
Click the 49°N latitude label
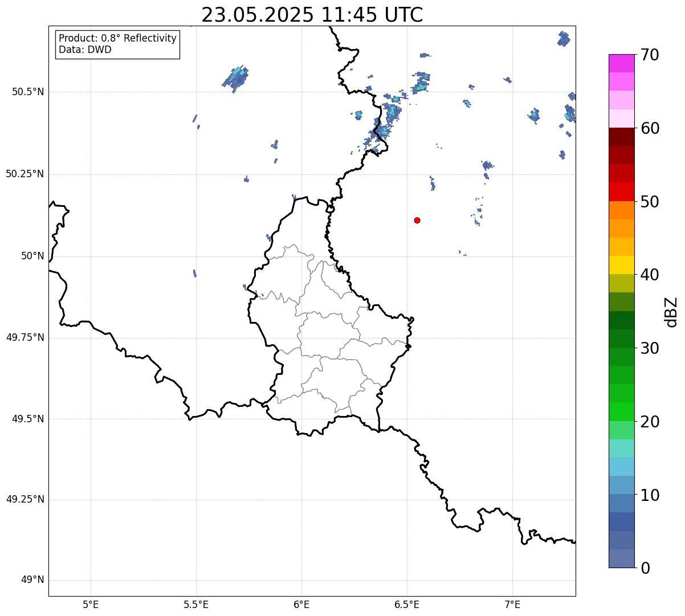click(32, 580)
